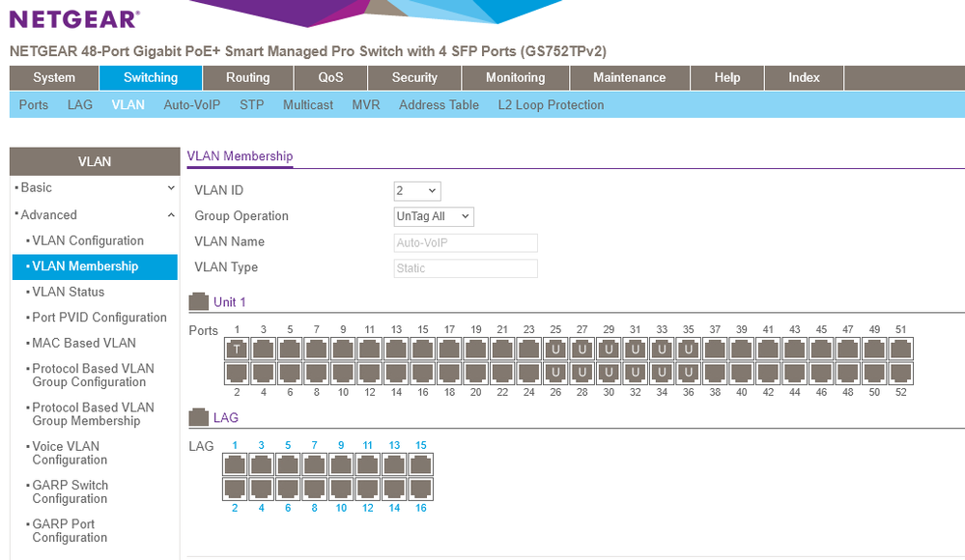Select VLAN Membership in sidebar
Viewport: 965px width, 560px height.
pos(95,266)
